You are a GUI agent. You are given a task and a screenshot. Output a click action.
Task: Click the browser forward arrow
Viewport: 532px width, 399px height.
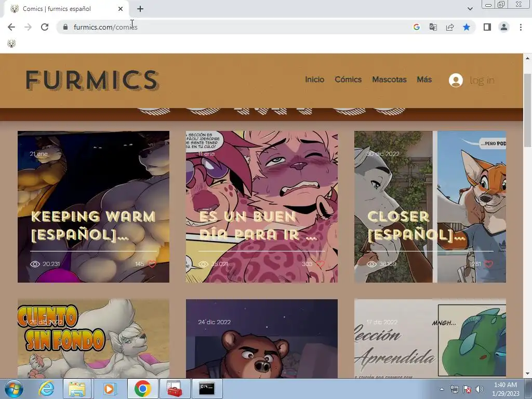tap(28, 27)
